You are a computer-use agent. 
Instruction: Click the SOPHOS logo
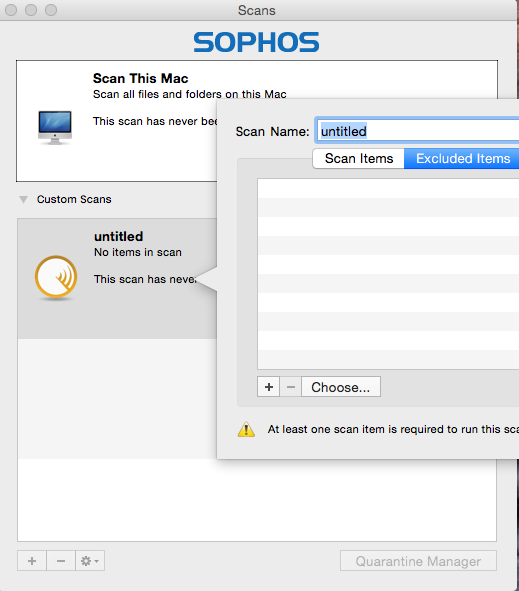coord(256,42)
